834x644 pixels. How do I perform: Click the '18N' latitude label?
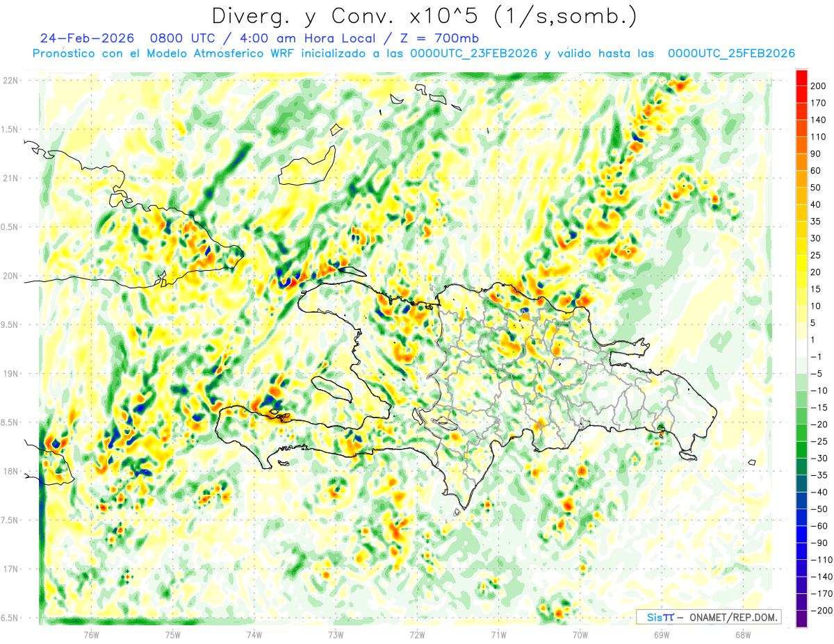point(10,471)
